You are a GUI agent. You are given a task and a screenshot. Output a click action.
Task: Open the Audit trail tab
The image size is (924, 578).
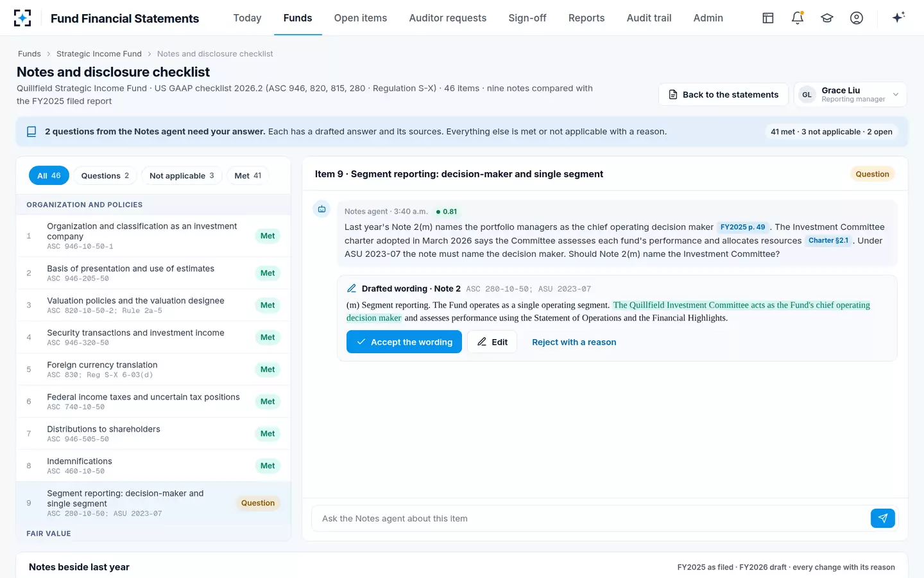(649, 18)
